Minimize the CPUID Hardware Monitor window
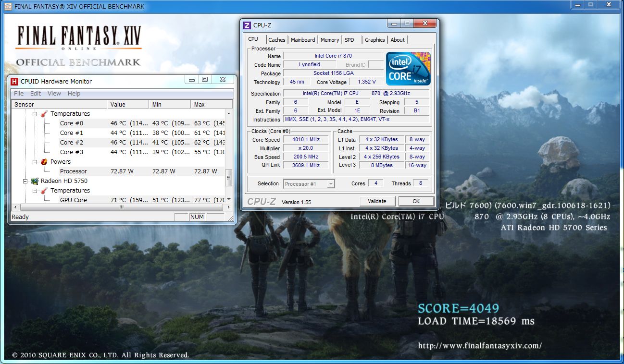Image resolution: width=624 pixels, height=364 pixels. pos(192,80)
